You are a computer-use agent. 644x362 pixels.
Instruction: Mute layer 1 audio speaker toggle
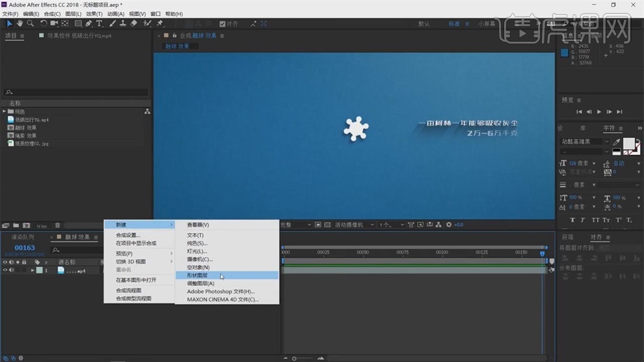point(11,270)
